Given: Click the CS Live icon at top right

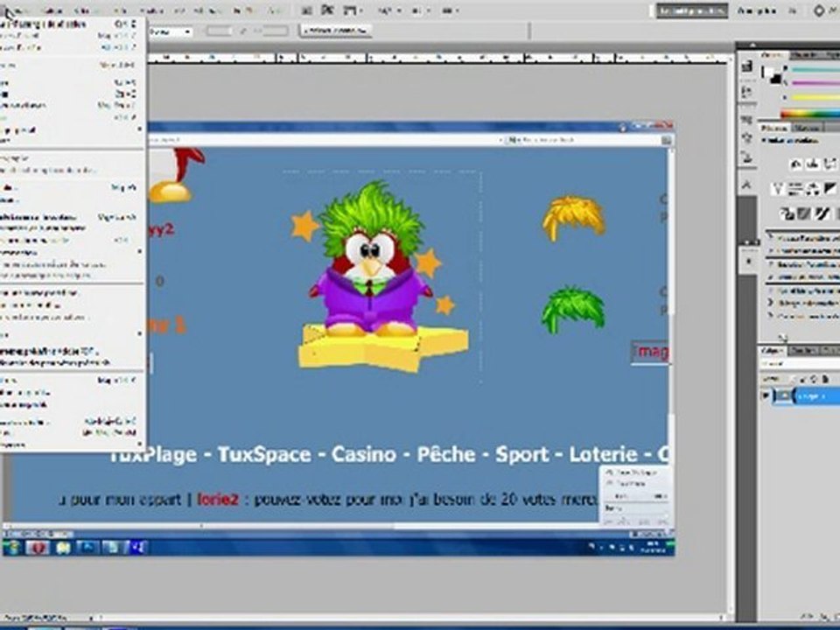Looking at the screenshot, I should point(819,10).
